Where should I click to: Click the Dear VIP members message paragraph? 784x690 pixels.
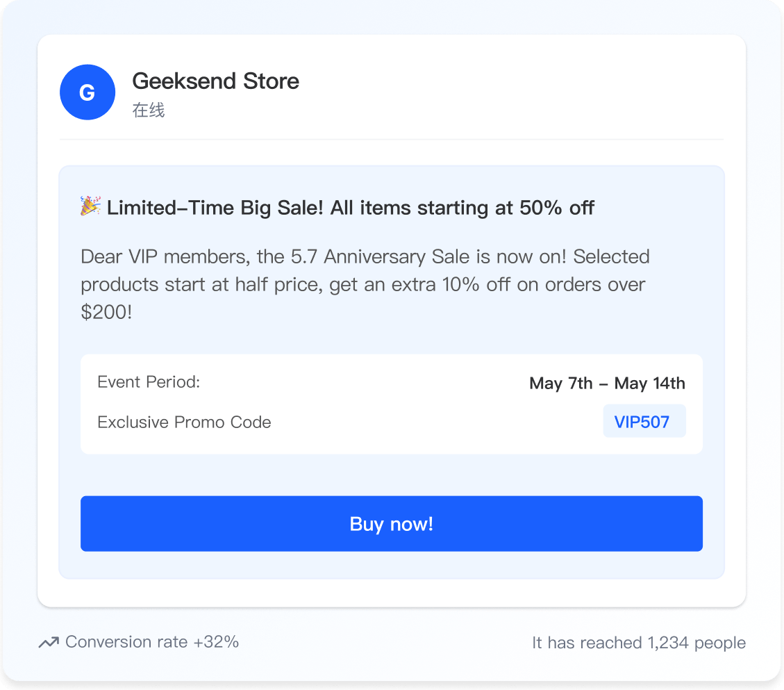(365, 284)
